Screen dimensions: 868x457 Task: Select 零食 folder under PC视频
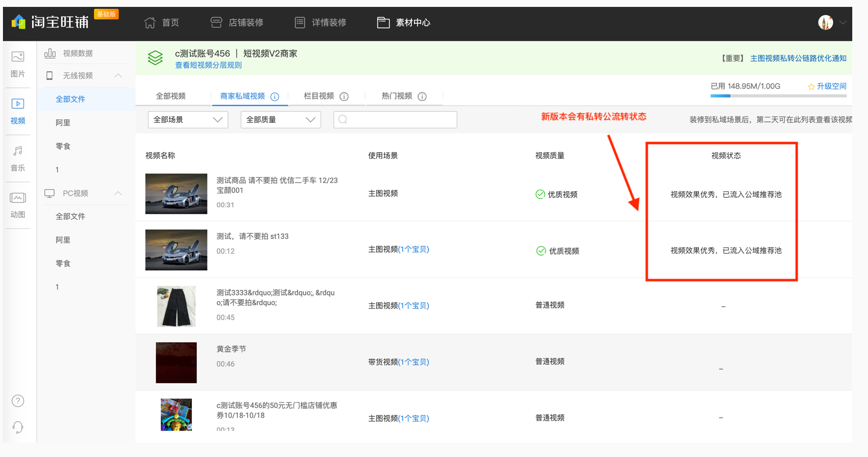(x=63, y=263)
